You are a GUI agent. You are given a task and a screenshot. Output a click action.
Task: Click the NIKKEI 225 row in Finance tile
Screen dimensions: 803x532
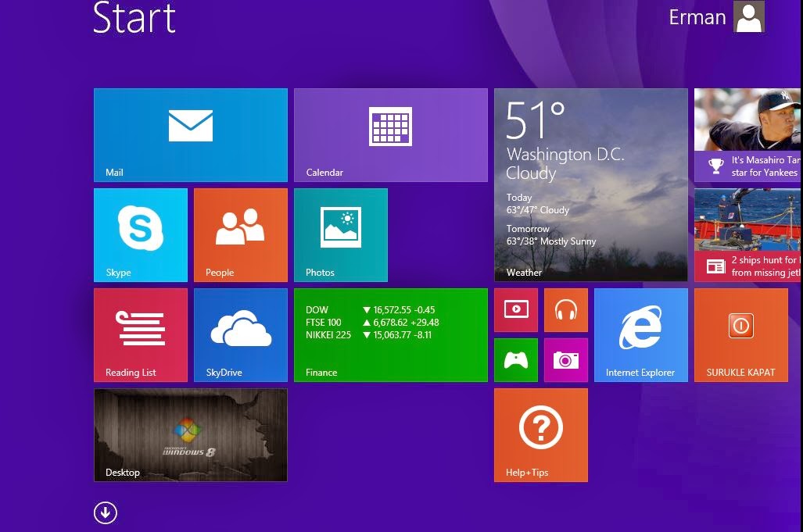[369, 335]
